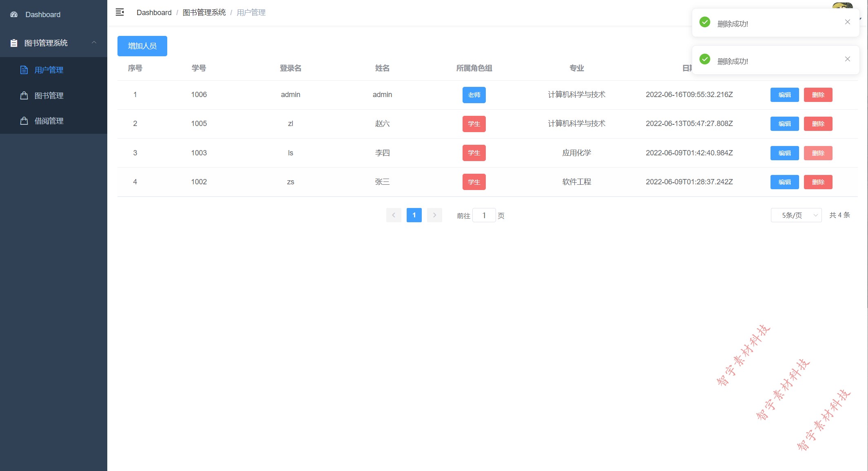Click the 专业 column header
The height and width of the screenshot is (471, 868).
coord(577,68)
